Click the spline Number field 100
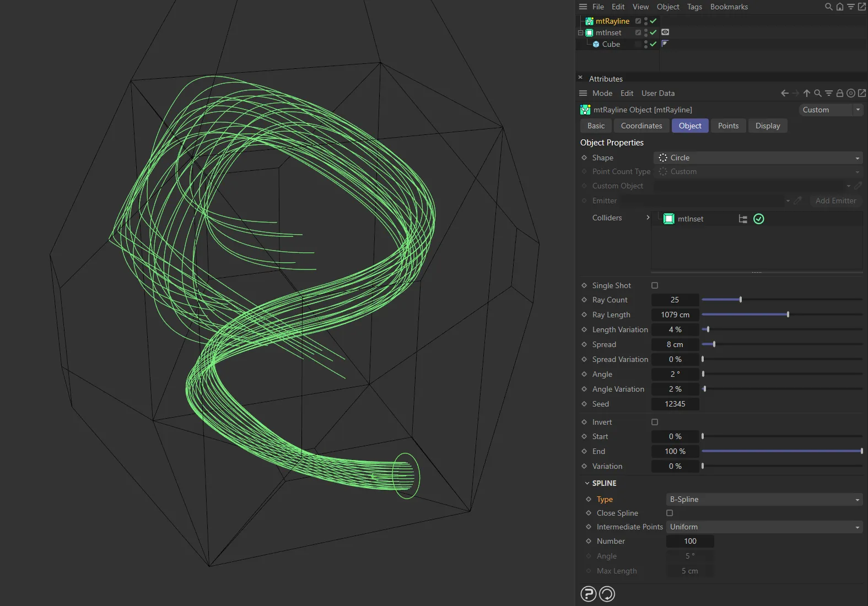This screenshot has width=868, height=606. [x=690, y=541]
